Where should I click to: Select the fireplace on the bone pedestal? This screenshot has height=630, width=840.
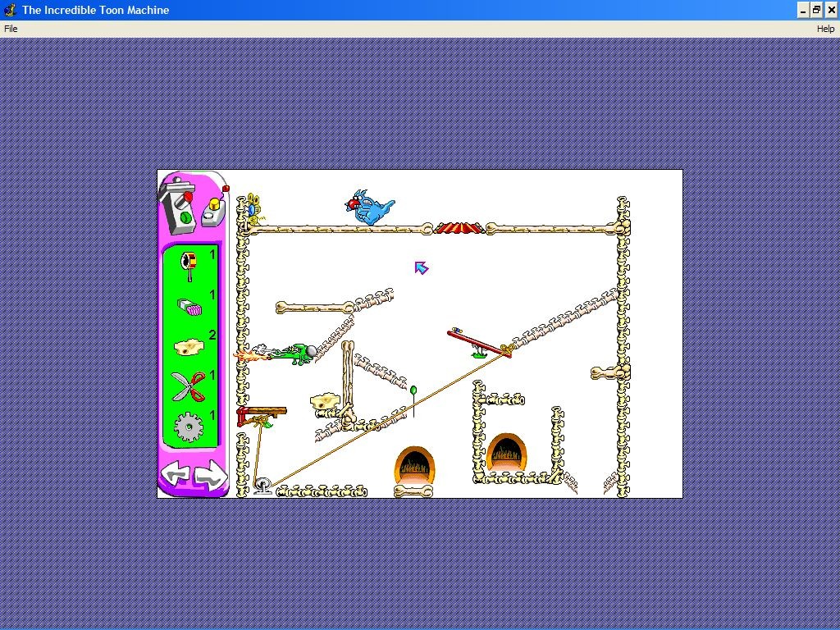(414, 464)
